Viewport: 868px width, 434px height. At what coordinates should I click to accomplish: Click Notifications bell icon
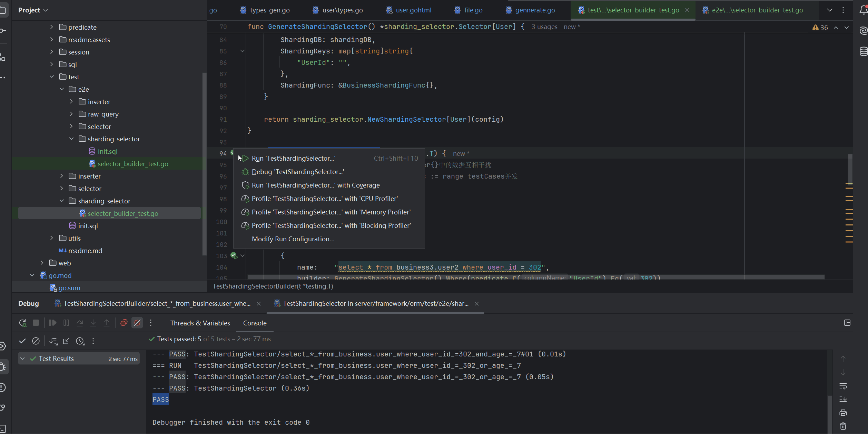click(x=863, y=10)
